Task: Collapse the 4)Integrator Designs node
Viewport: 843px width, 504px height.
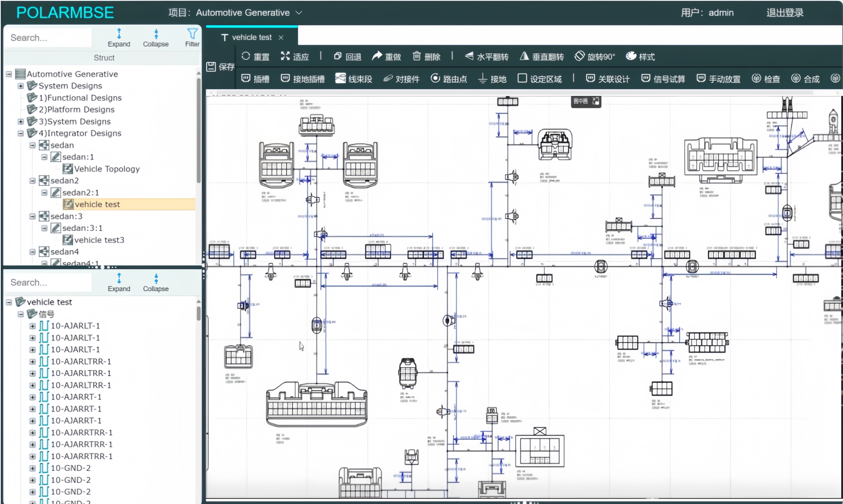Action: [x=21, y=133]
